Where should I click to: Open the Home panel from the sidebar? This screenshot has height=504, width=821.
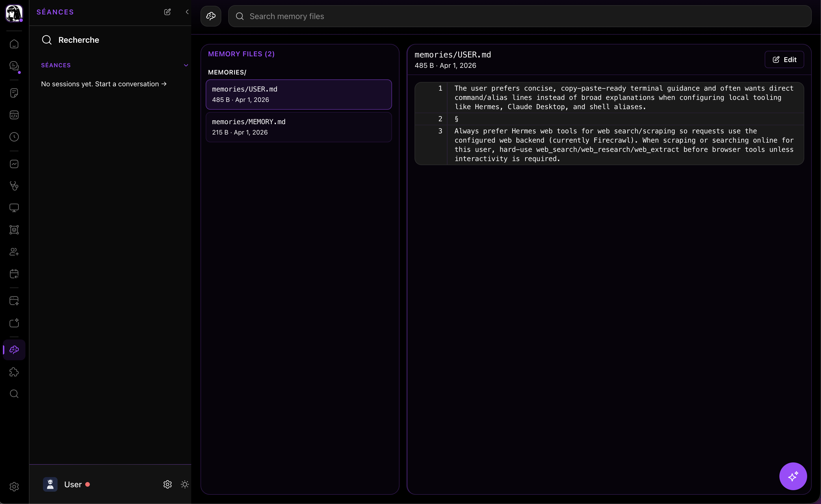[14, 44]
